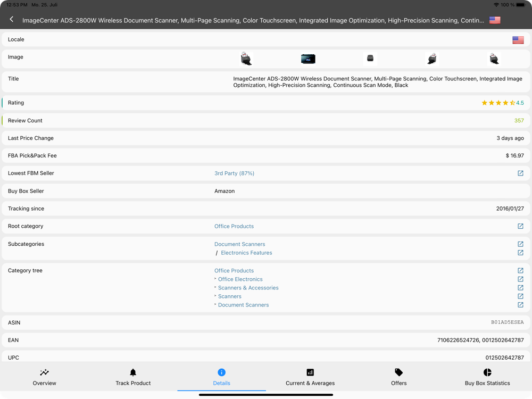Open the Office Electronics tree link

[240, 279]
